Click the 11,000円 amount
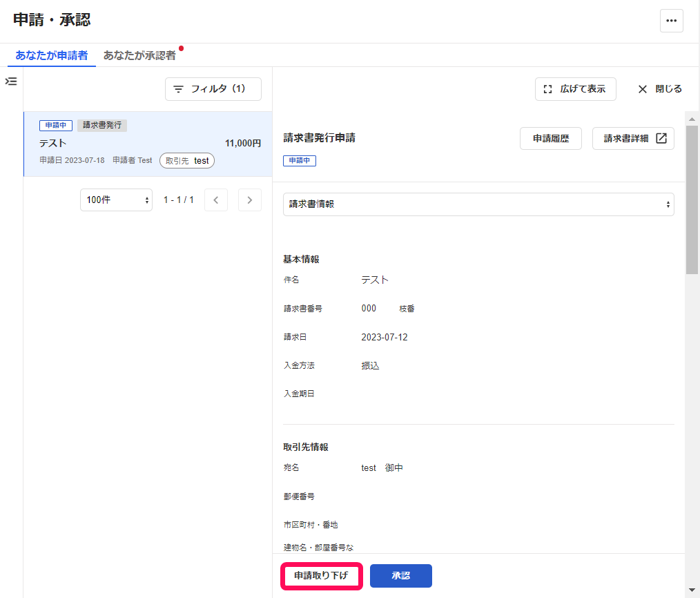 [243, 144]
